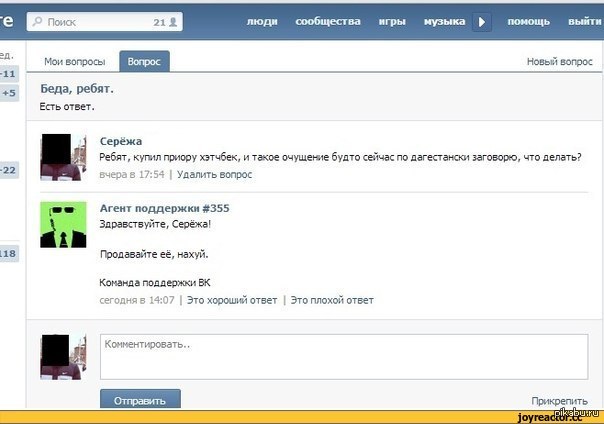The width and height of the screenshot is (604, 424).
Task: Click the avatar beside the comment box
Action: [x=63, y=357]
